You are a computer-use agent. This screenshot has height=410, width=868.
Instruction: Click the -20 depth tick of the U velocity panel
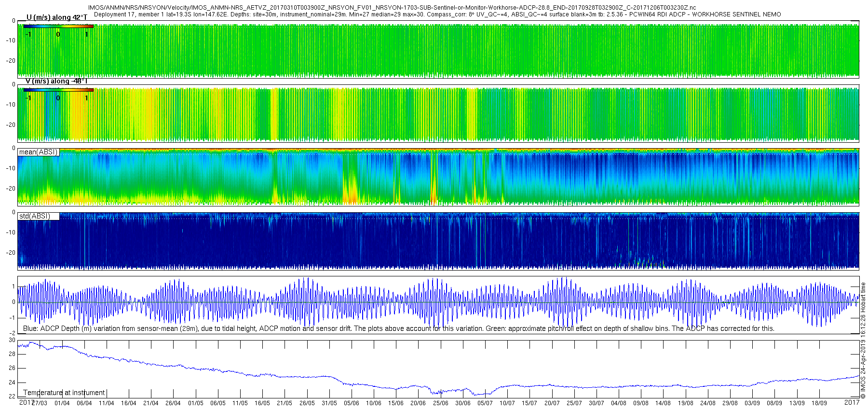11,61
